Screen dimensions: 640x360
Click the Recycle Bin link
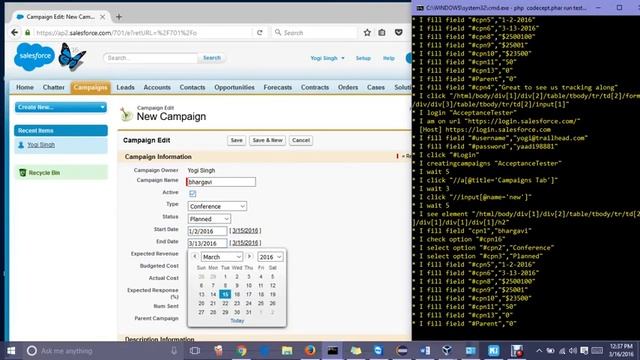pos(44,173)
